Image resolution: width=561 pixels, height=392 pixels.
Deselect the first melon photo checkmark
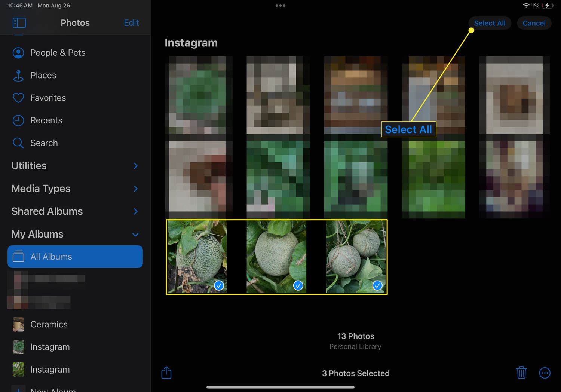point(219,285)
